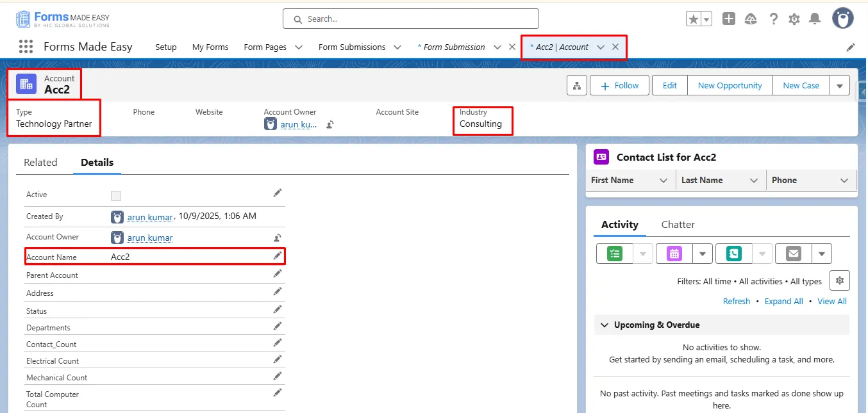This screenshot has width=868, height=413.
Task: Open the New Task icon in Activity
Action: coord(615,254)
